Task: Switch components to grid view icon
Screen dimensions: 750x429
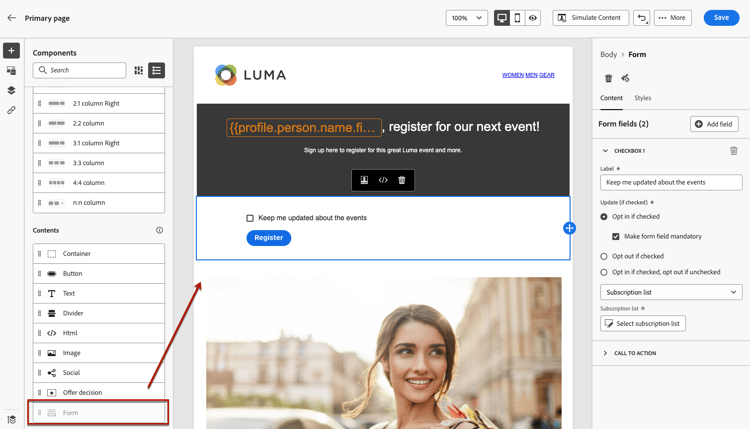Action: (139, 70)
